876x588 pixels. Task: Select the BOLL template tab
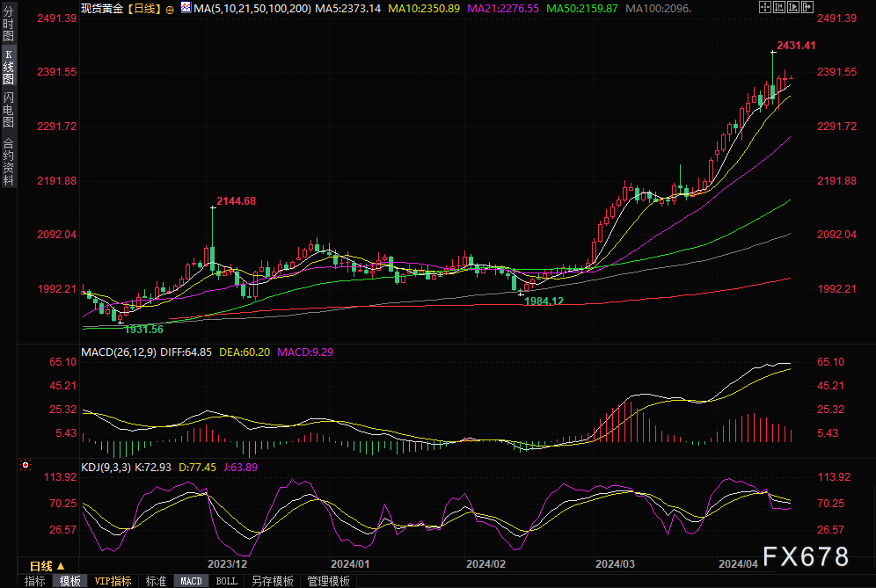click(x=226, y=581)
